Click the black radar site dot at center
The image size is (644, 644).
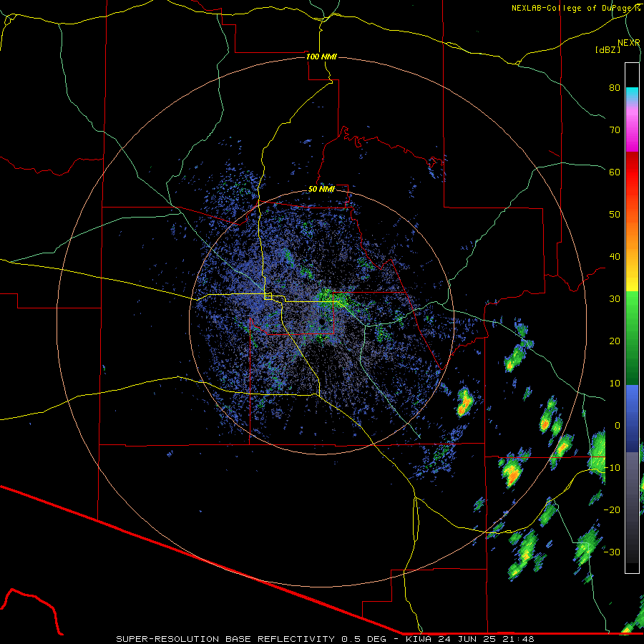(x=322, y=321)
